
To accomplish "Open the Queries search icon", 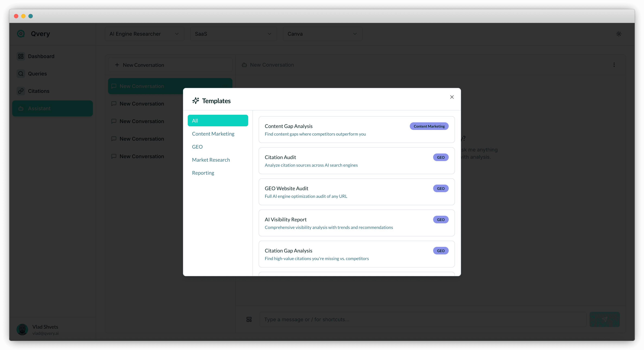I will (21, 73).
